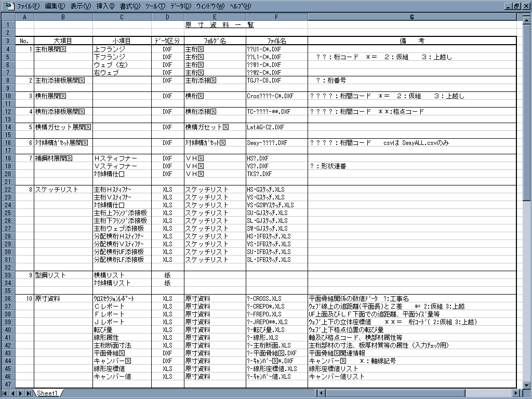532x399 pixels.
Task: Go to last sheet using tab navigation arrow
Action: pyautogui.click(x=29, y=393)
